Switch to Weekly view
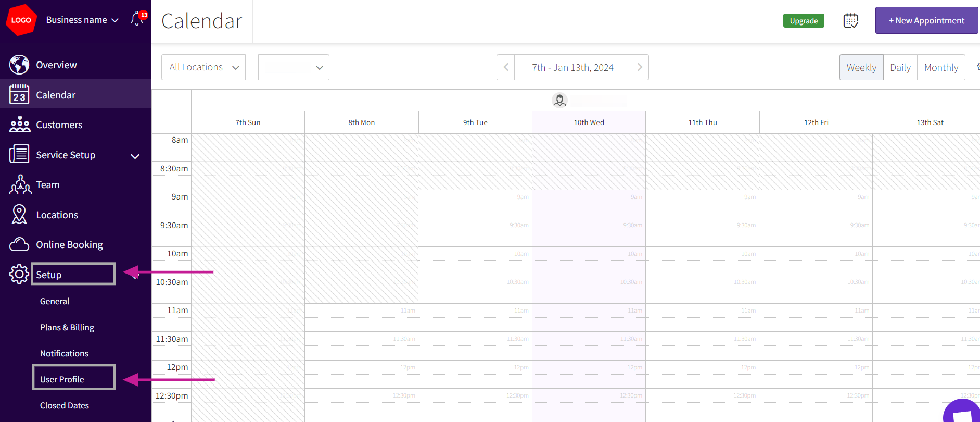This screenshot has width=980, height=422. click(861, 67)
